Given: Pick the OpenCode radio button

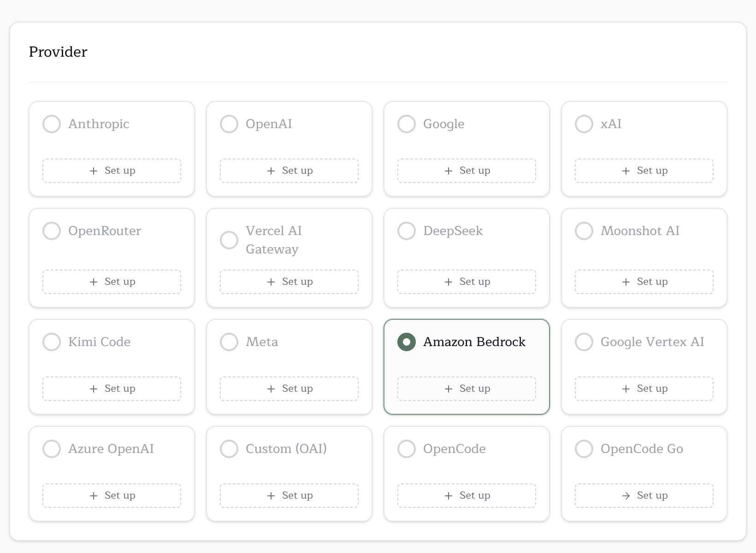Looking at the screenshot, I should click(x=407, y=449).
